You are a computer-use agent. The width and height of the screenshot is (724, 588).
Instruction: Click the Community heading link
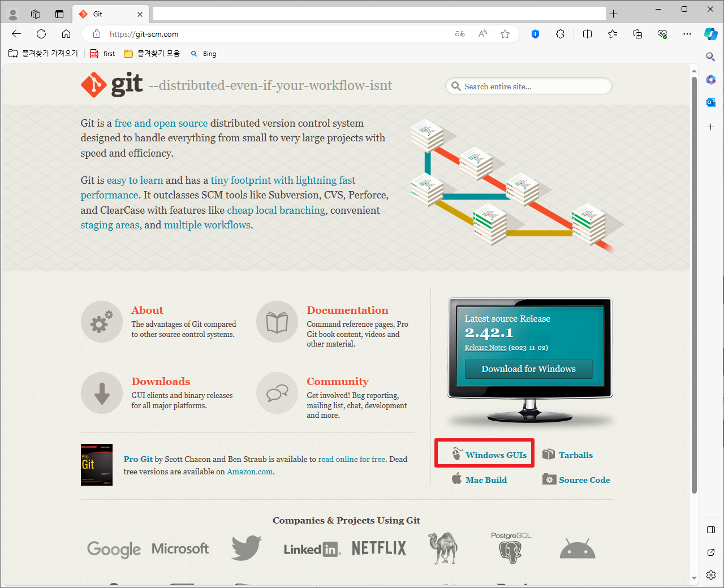click(x=338, y=382)
